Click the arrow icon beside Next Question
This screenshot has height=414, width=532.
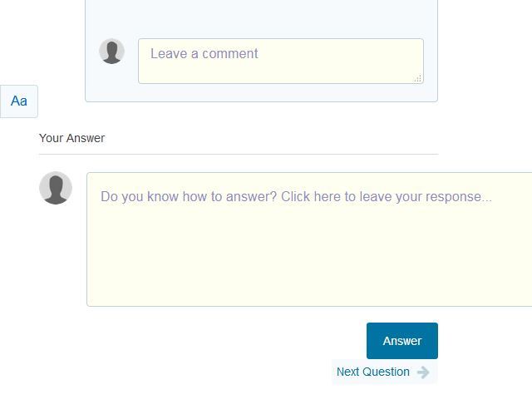coord(423,372)
